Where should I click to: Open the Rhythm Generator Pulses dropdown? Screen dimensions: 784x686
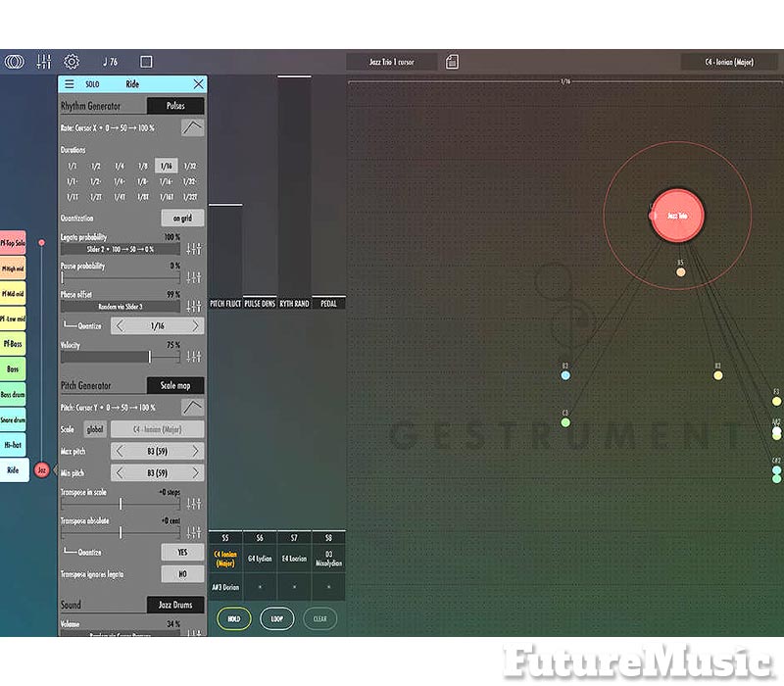[175, 106]
